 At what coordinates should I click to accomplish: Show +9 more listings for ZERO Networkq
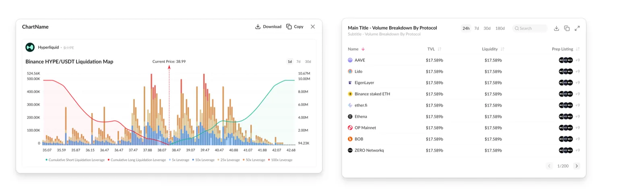point(578,150)
